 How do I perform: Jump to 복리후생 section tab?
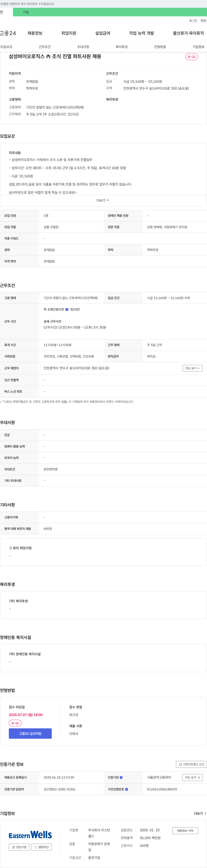[121, 47]
